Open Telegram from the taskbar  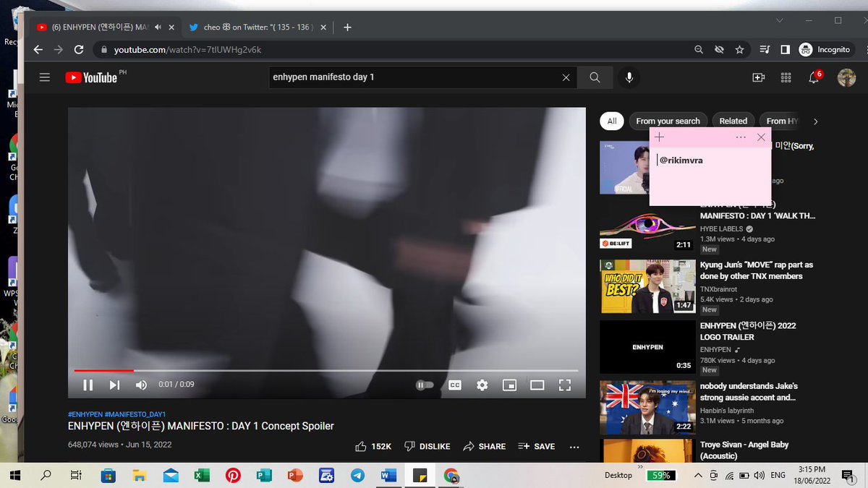pyautogui.click(x=357, y=476)
